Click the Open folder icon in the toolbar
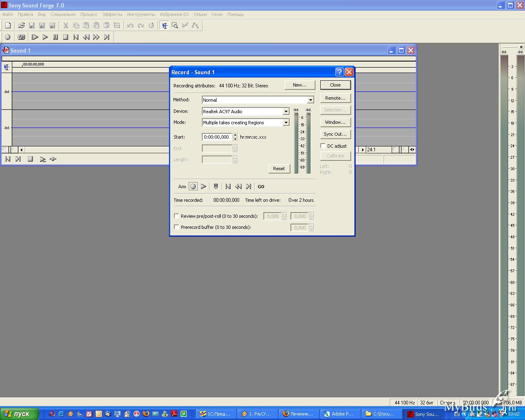525x420 pixels. click(x=21, y=25)
